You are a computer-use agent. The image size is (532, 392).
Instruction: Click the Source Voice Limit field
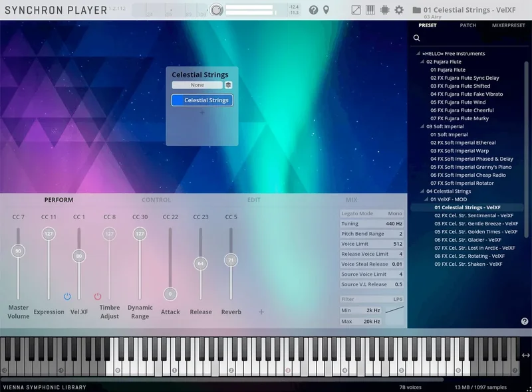point(372,274)
